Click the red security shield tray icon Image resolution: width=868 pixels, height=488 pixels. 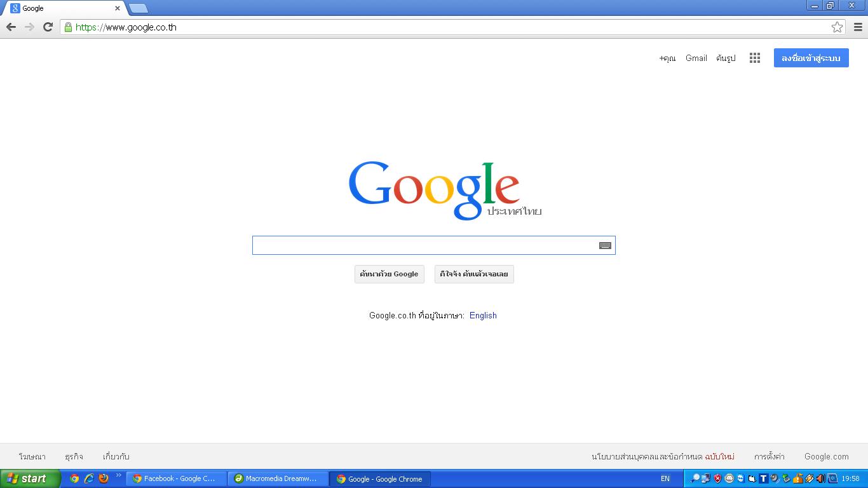tap(717, 478)
